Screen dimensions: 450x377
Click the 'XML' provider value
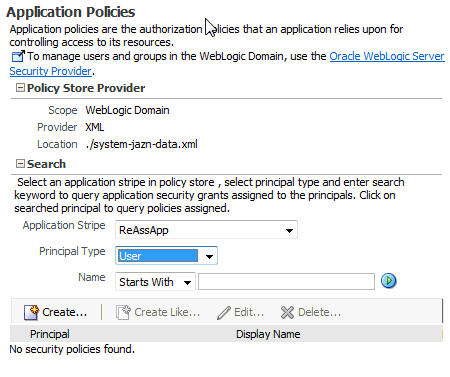click(95, 127)
